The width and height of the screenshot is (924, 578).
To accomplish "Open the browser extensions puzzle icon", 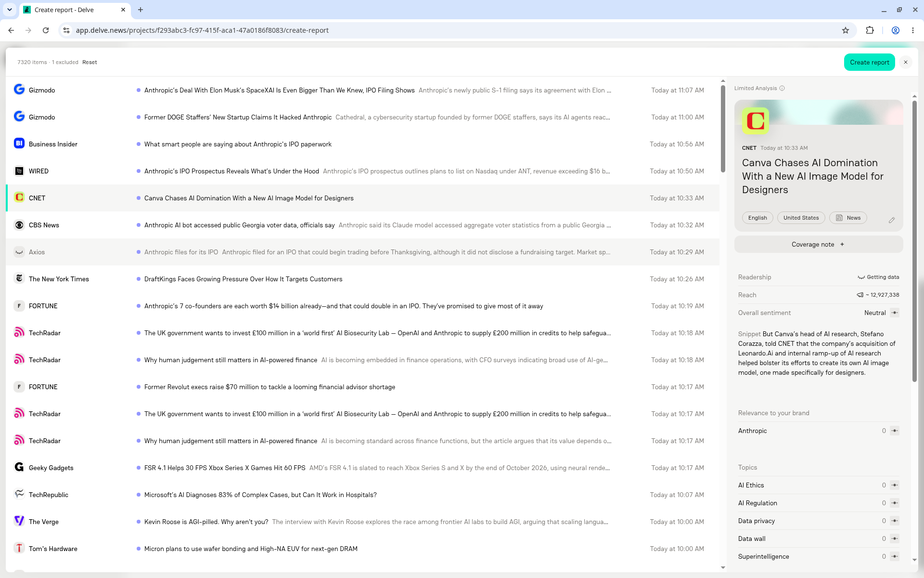I will pos(870,30).
